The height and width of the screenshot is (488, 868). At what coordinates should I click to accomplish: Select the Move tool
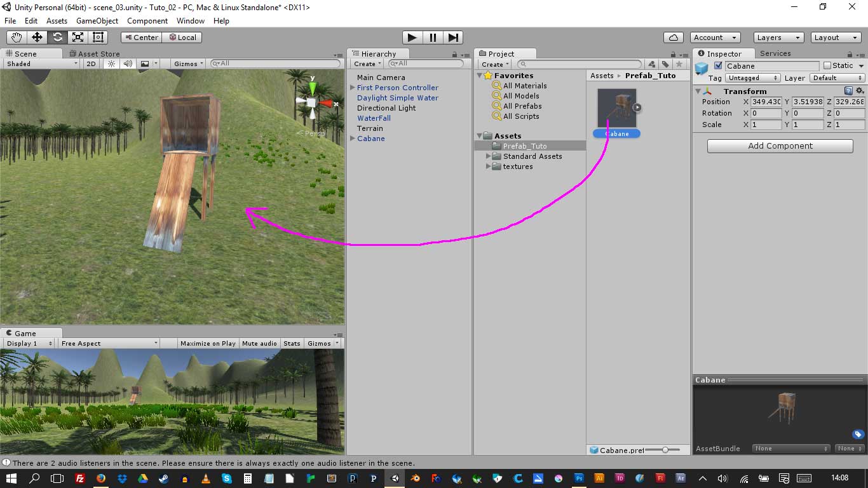(x=37, y=37)
